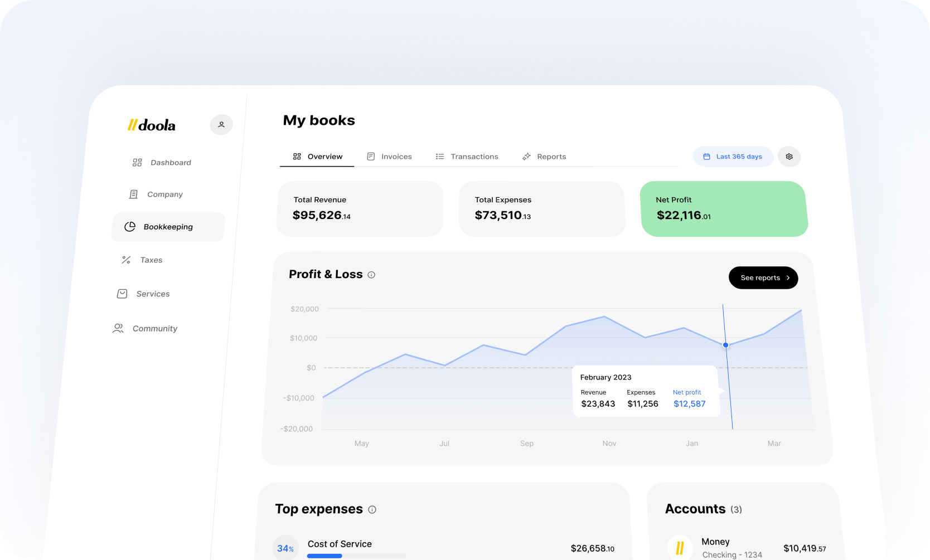Open the user profile avatar icon
The image size is (930, 560).
(221, 125)
